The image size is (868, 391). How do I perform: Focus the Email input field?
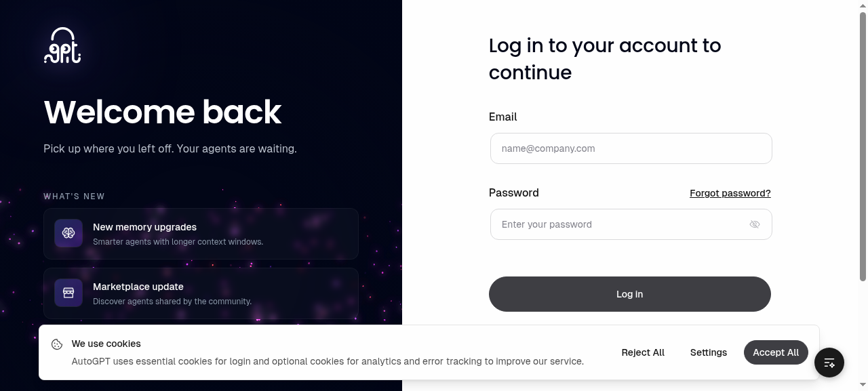click(x=631, y=148)
